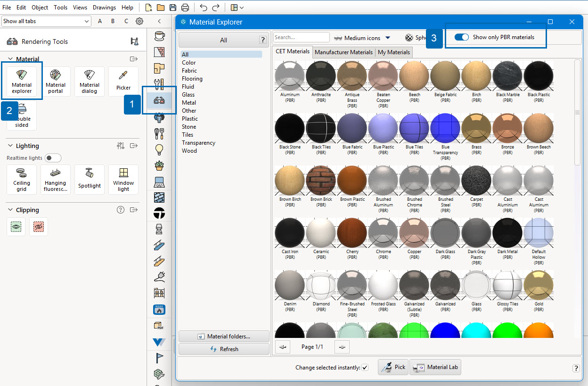Insert a Window light
Screen dimensions: 588x386
tap(123, 179)
